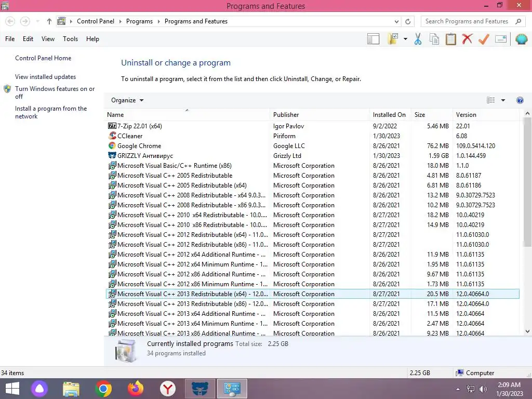The image size is (532, 399).
Task: Open folder options toolbar dropdown arrow
Action: coord(405,39)
